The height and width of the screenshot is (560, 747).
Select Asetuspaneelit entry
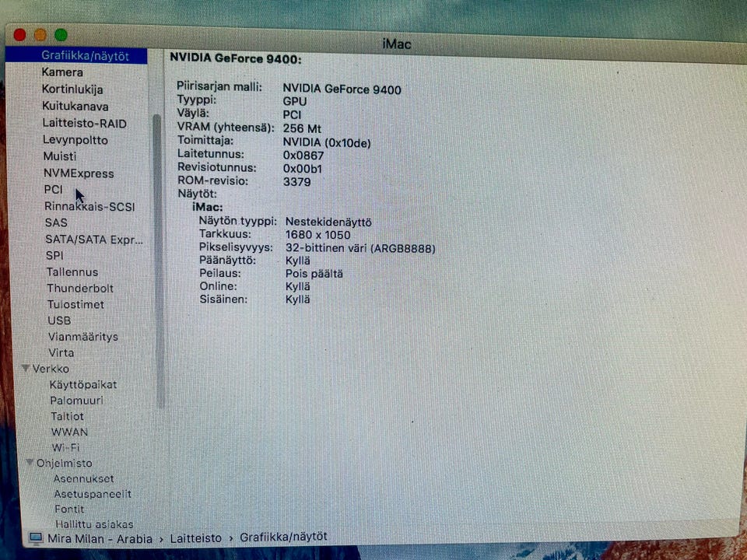(x=93, y=495)
